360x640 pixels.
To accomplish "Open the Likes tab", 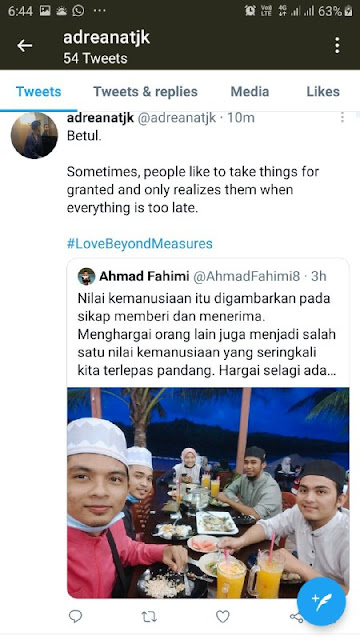I will [323, 91].
